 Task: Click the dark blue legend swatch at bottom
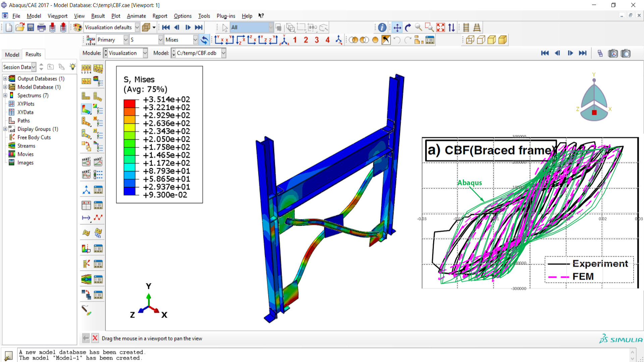pos(129,191)
